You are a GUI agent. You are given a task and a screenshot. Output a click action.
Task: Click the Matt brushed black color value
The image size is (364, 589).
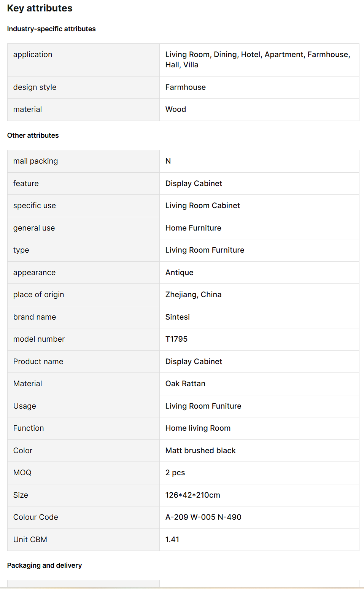(200, 451)
